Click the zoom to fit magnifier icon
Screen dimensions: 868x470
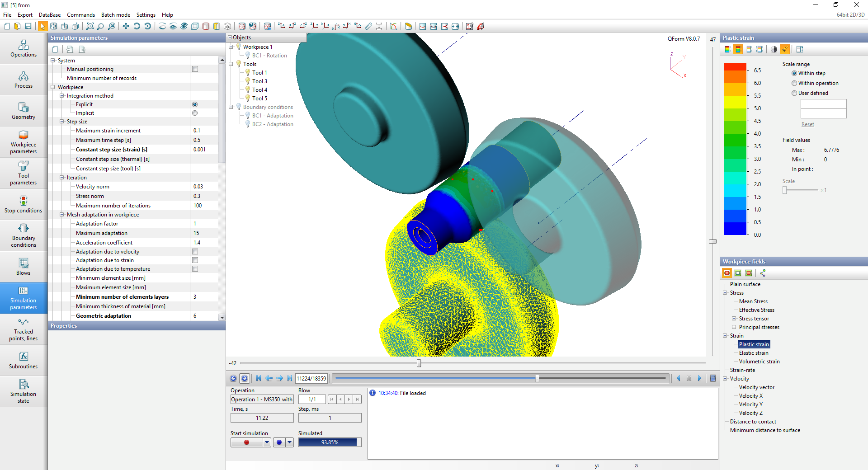(90, 26)
